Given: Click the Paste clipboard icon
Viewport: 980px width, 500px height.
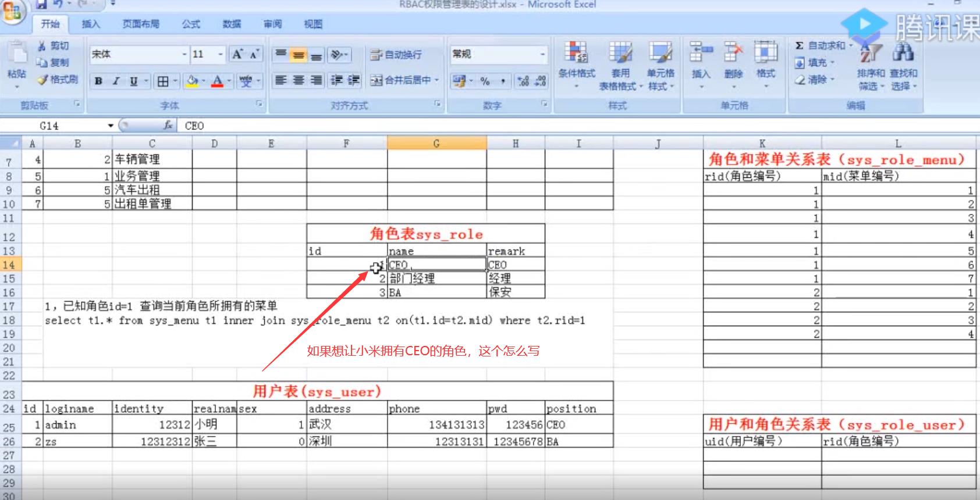Looking at the screenshot, I should [17, 53].
